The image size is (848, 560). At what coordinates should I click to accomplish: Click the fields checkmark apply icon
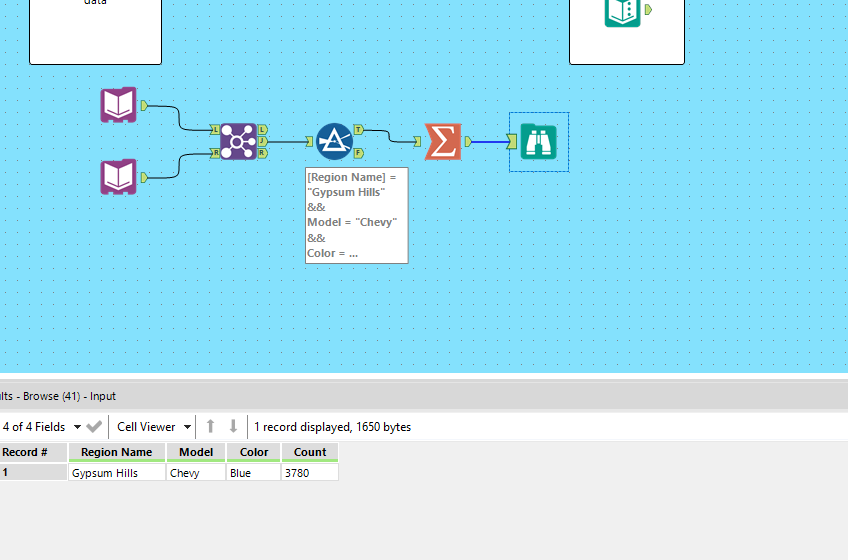pyautogui.click(x=94, y=427)
